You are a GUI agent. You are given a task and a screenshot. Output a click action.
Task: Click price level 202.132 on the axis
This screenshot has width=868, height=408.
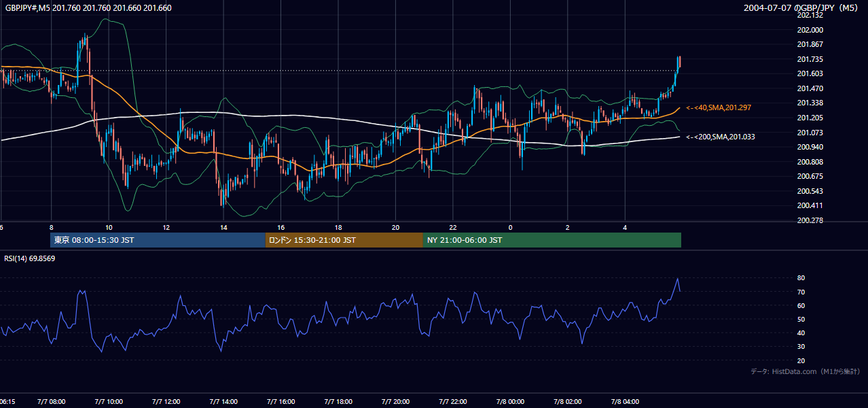[x=810, y=15]
